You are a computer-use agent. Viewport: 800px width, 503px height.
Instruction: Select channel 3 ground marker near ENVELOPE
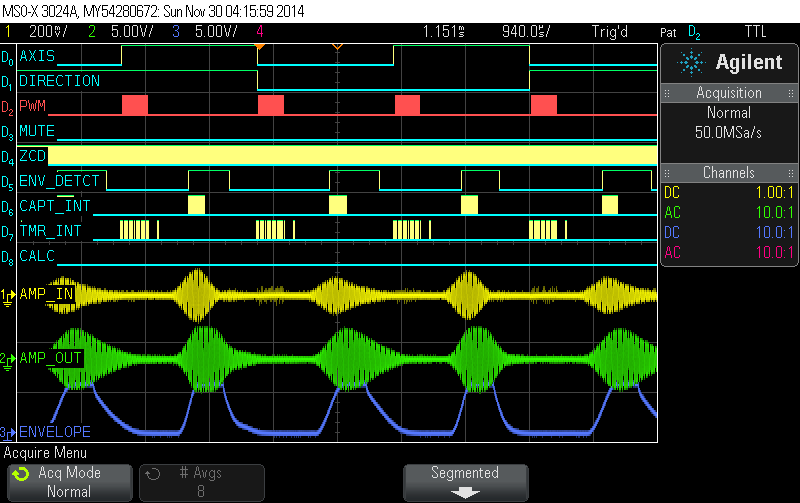7,432
